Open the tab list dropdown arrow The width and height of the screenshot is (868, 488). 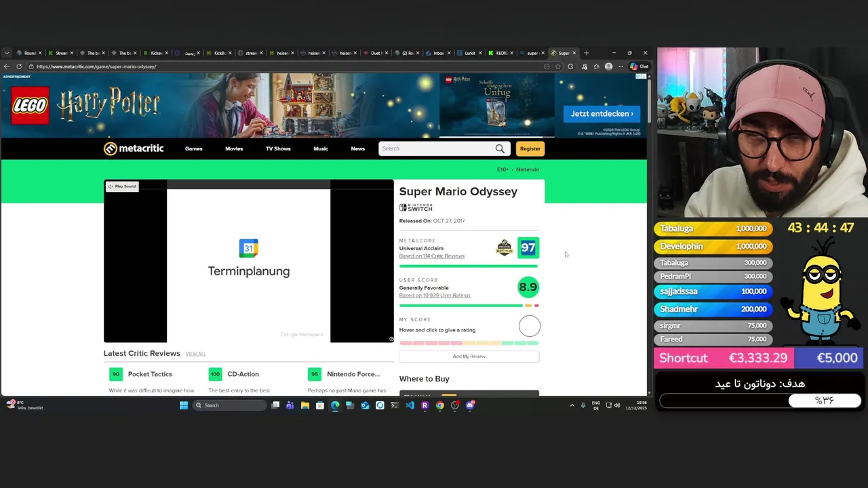7,53
